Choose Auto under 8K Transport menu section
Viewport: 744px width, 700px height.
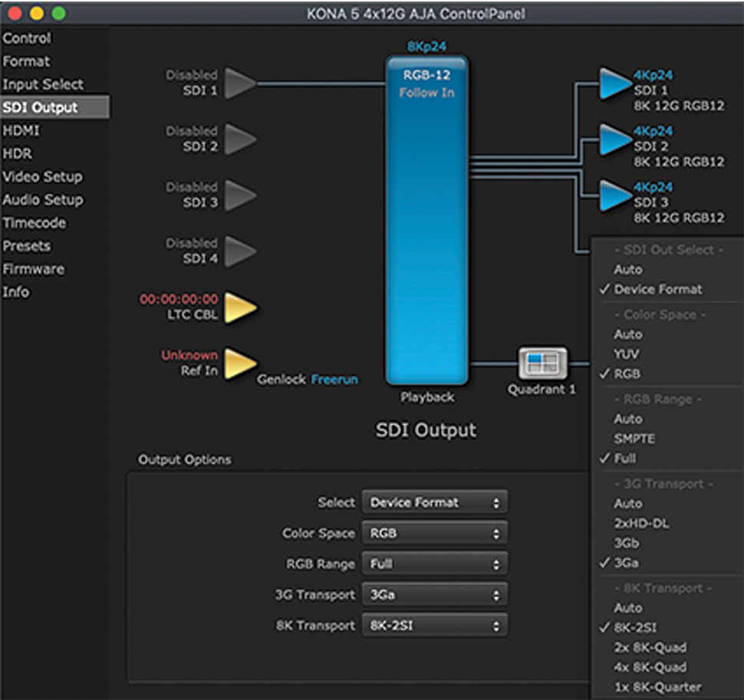point(628,607)
